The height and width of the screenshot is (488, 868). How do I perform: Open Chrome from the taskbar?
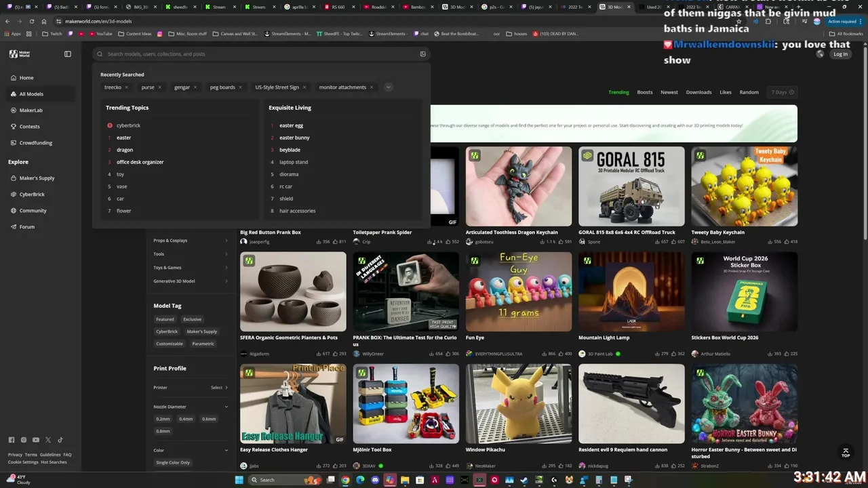(x=345, y=480)
